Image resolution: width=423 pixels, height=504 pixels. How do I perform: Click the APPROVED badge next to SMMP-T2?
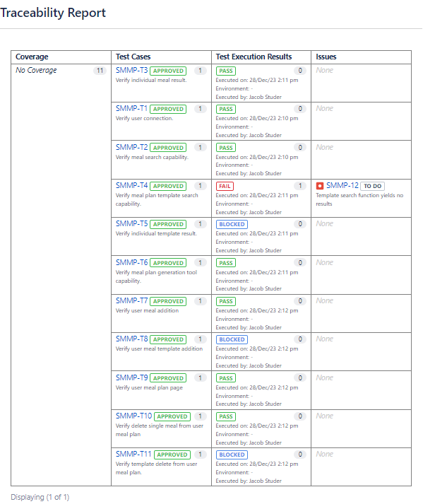click(168, 148)
